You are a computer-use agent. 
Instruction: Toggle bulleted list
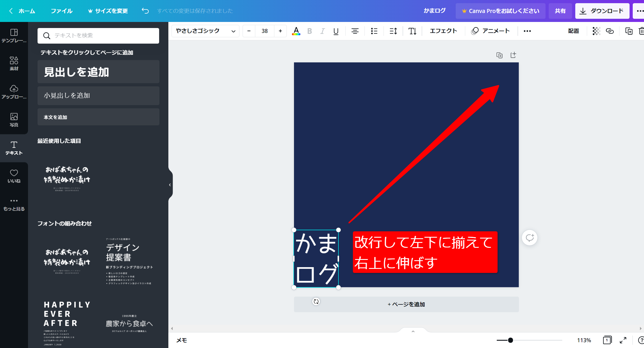374,31
